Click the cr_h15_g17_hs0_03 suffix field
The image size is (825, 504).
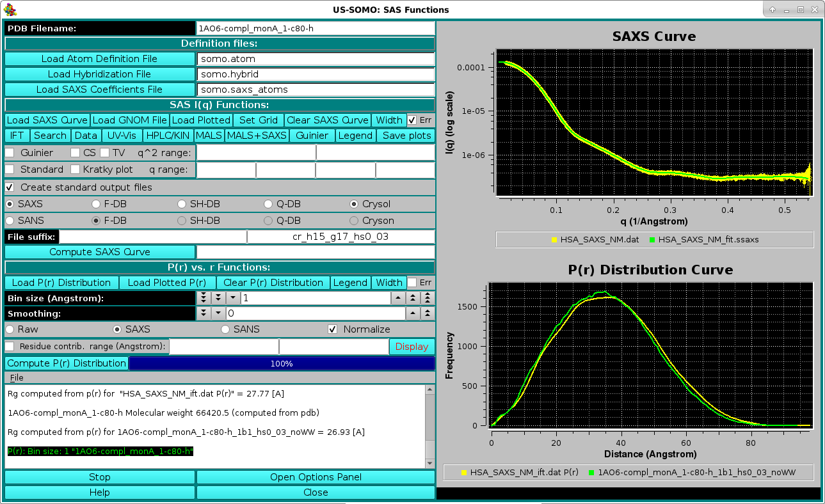[x=340, y=237]
